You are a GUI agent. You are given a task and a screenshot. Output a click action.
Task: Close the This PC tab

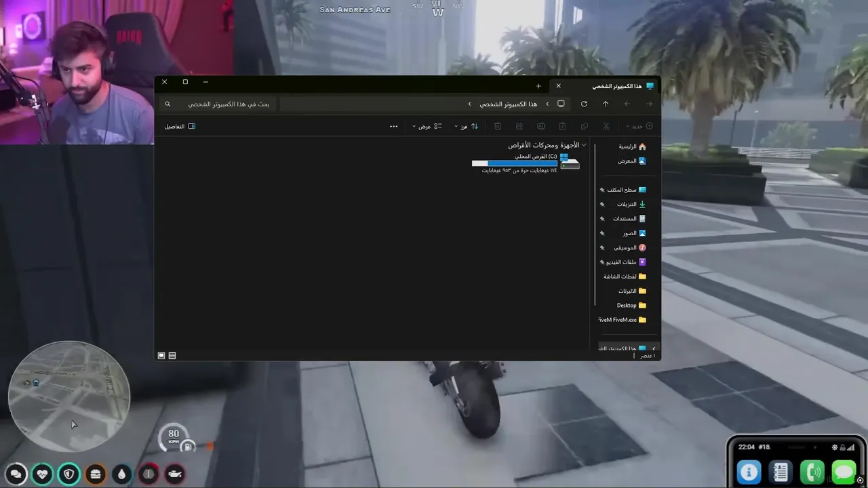tap(558, 85)
